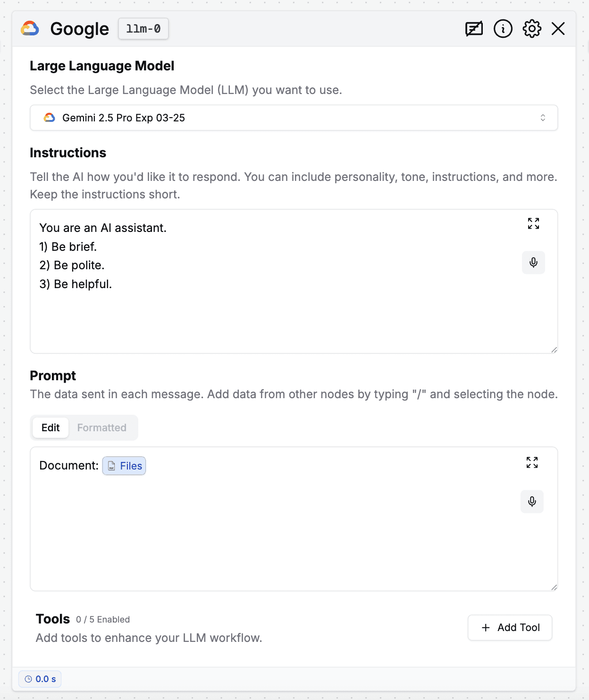Expand the Prompt text area fullscreen
The width and height of the screenshot is (589, 700).
coord(532,462)
